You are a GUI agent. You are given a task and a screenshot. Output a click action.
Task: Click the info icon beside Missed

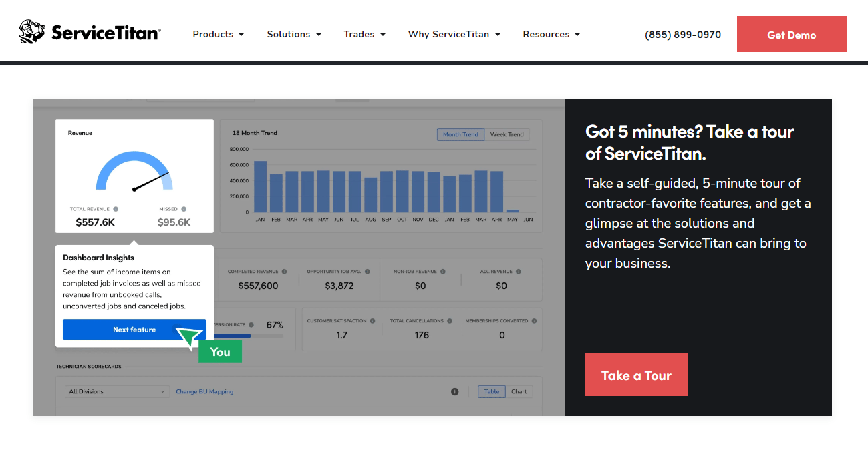point(184,209)
